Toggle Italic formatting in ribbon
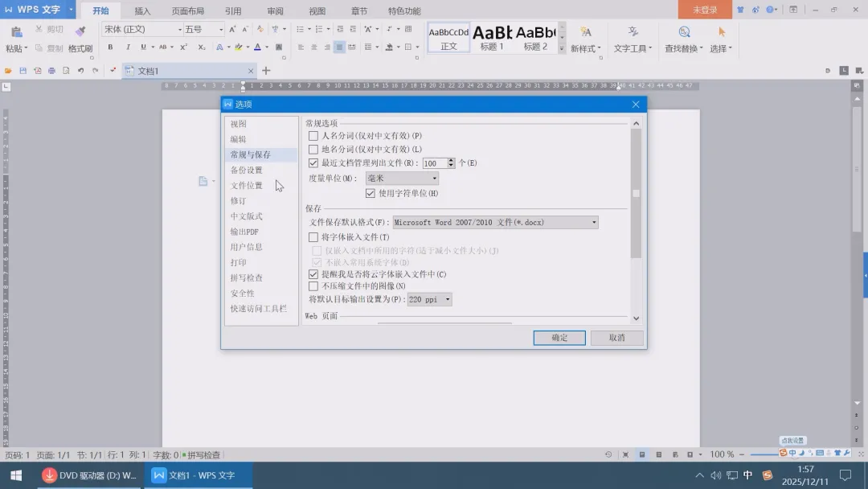 128,47
